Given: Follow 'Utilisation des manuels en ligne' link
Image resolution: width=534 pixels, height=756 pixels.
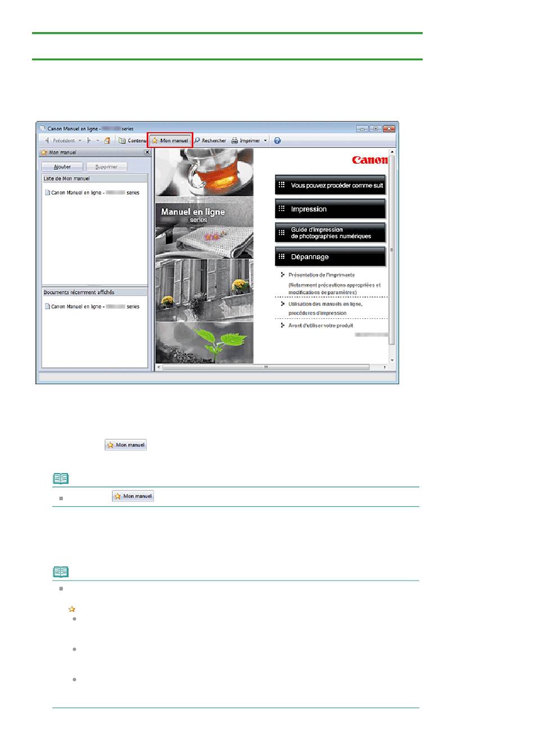Looking at the screenshot, I should (x=325, y=304).
